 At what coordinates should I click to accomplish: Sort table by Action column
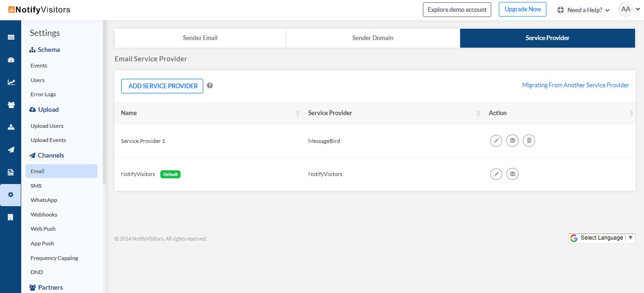632,113
